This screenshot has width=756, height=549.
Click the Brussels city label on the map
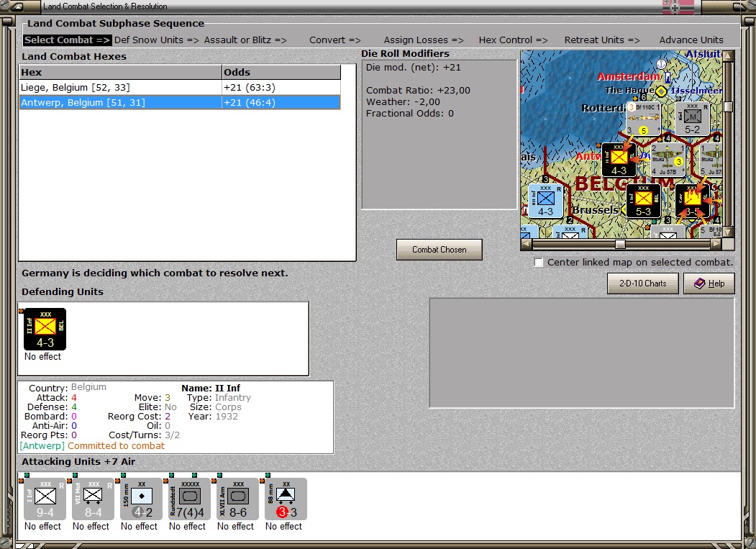(x=595, y=210)
